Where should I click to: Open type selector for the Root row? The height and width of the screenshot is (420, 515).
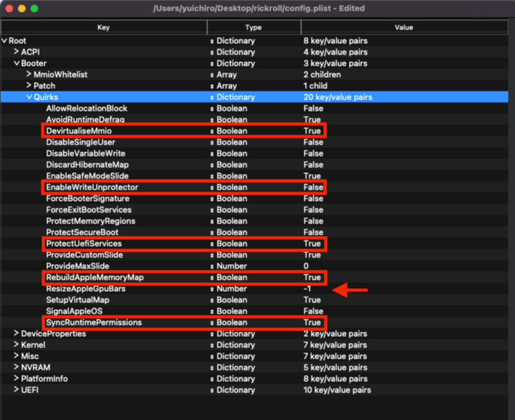click(x=212, y=41)
